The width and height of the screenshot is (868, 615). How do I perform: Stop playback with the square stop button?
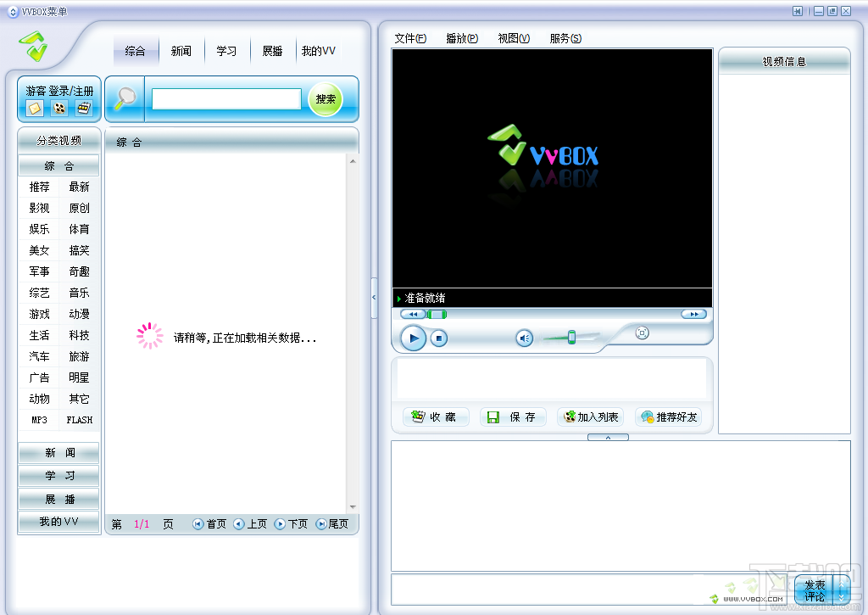pyautogui.click(x=439, y=338)
